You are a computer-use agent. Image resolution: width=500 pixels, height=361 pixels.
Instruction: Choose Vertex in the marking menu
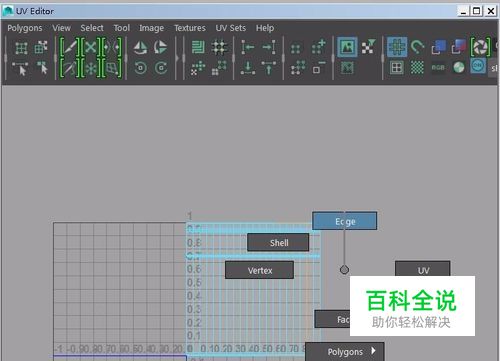tap(259, 270)
